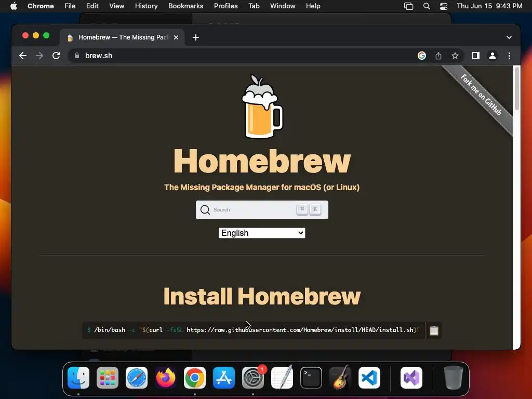Click the Chrome icon in the Dock

point(195,378)
